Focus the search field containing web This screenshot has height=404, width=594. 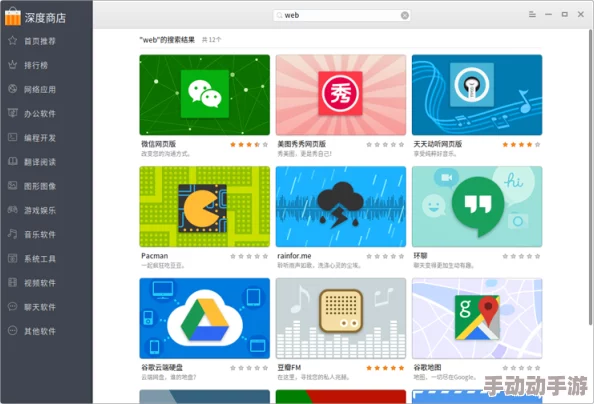click(x=342, y=15)
